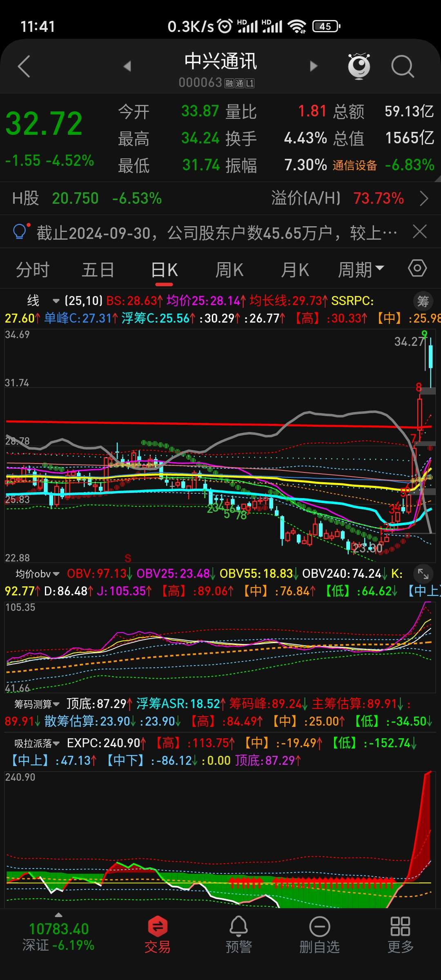Screen dimensions: 441x980
Task: Tap 删自选 remove from watchlist
Action: pyautogui.click(x=319, y=935)
